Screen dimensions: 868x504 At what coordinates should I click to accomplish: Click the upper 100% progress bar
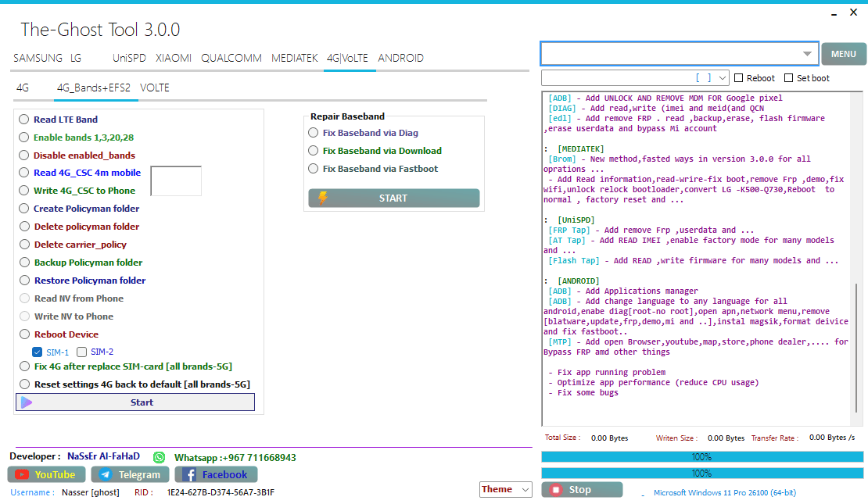tap(702, 457)
